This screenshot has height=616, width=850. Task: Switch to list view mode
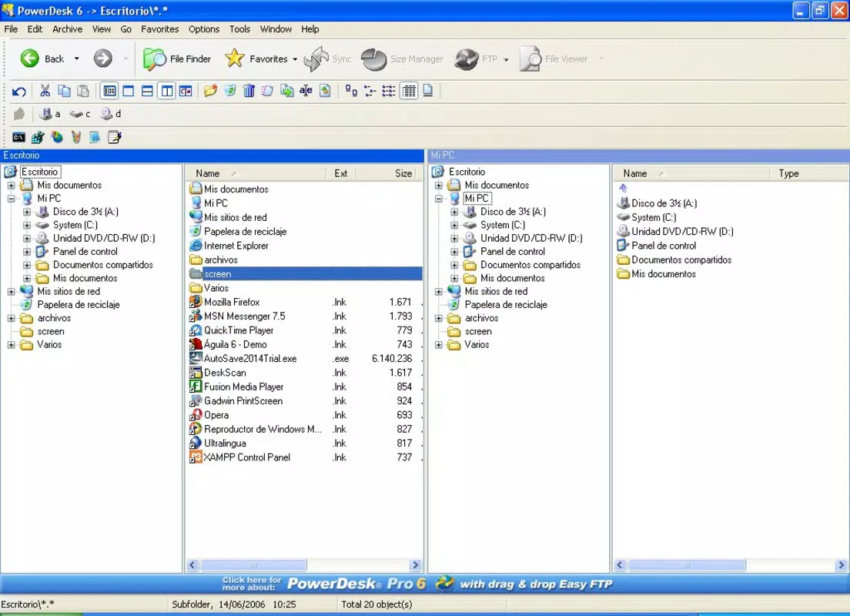pyautogui.click(x=389, y=91)
